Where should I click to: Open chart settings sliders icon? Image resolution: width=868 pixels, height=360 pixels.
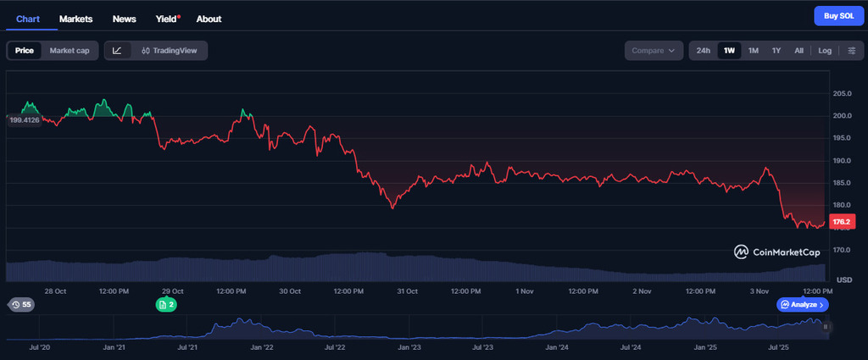click(852, 51)
